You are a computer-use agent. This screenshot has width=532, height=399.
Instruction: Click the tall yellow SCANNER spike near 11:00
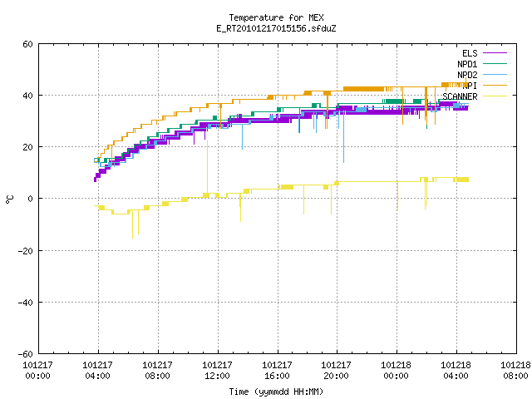tap(207, 166)
